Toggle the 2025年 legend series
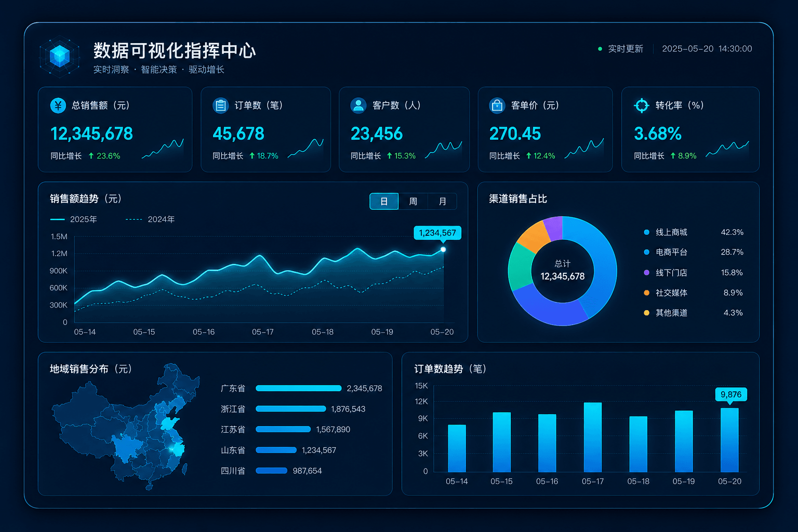Viewport: 798px width, 532px height. tap(73, 219)
